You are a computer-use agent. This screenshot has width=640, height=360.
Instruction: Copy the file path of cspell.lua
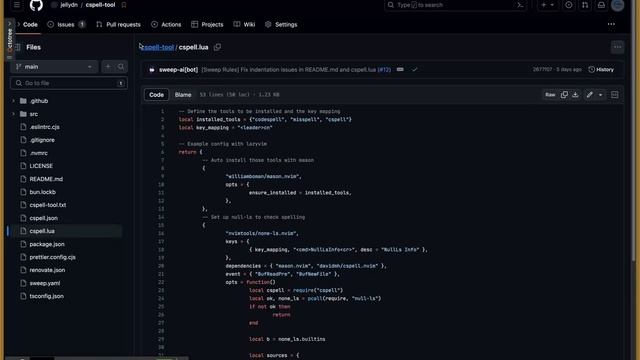click(218, 47)
